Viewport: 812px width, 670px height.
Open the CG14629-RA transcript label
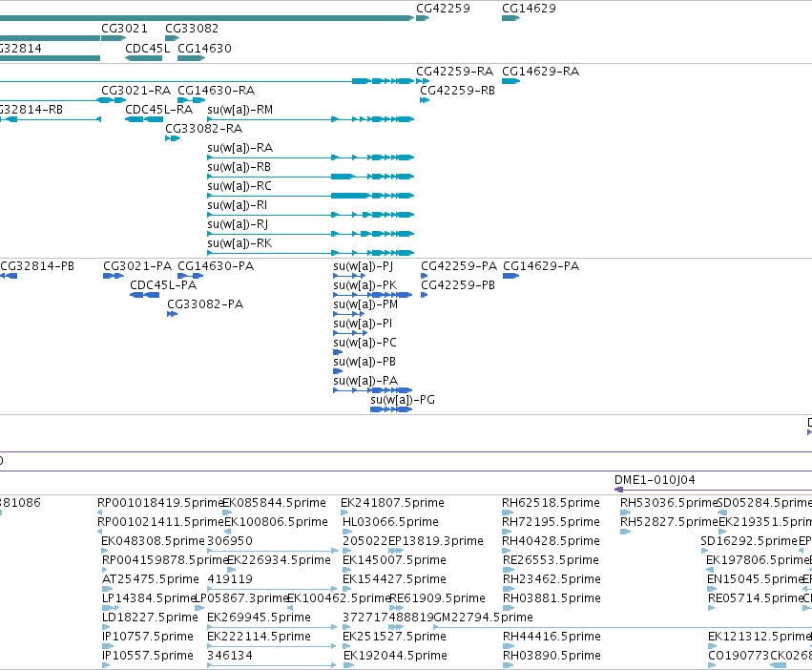point(541,72)
